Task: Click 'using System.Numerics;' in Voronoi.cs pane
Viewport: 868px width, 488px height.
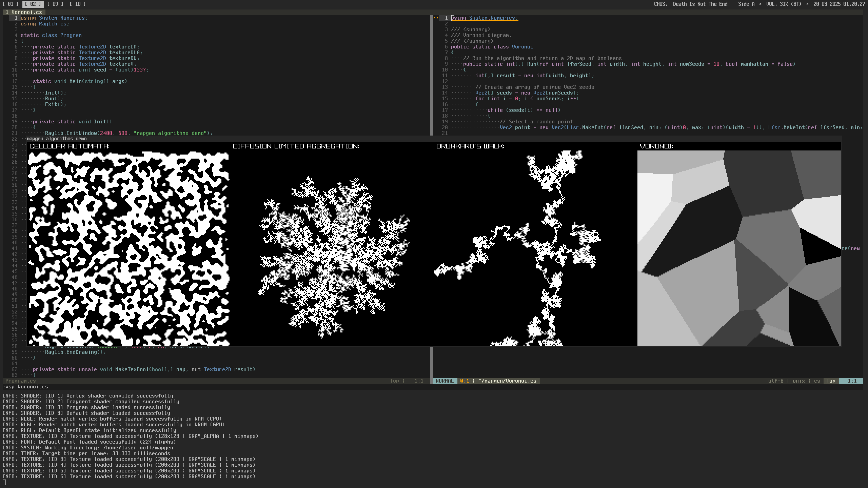Action: pyautogui.click(x=485, y=18)
